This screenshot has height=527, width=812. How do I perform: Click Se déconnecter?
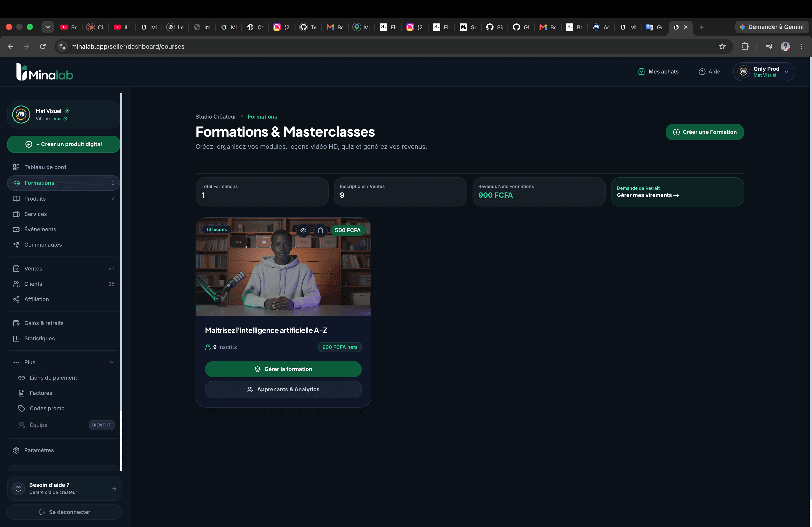click(65, 512)
